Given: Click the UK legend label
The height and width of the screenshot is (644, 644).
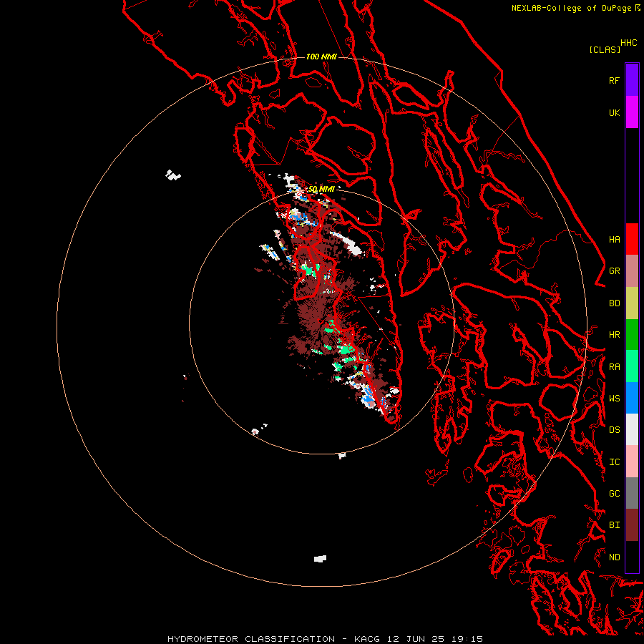Looking at the screenshot, I should [x=614, y=112].
